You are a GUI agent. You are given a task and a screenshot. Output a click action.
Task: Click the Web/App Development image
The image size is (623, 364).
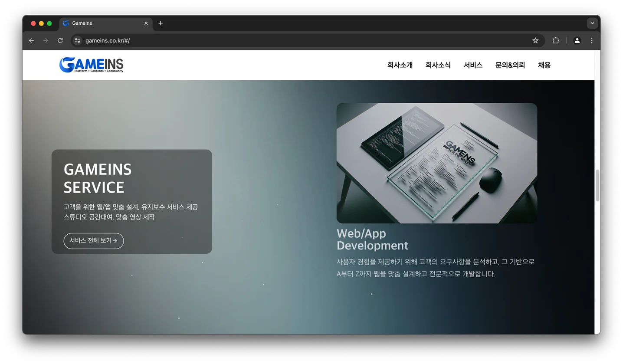(437, 163)
